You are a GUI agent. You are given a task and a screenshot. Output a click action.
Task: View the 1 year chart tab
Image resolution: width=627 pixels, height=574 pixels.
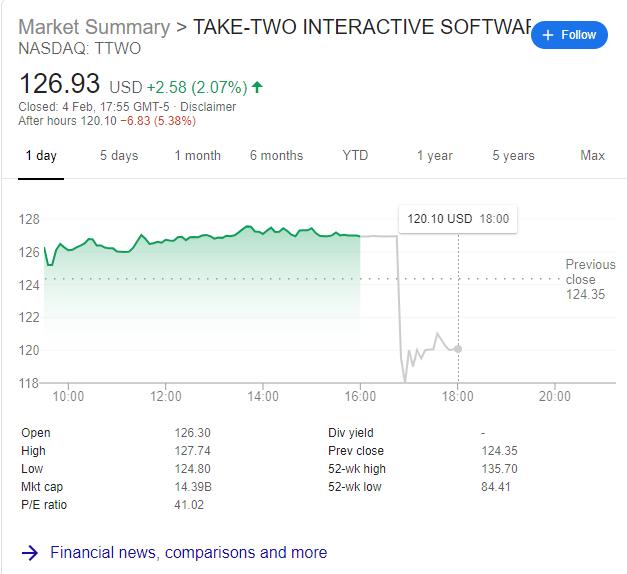coord(435,155)
